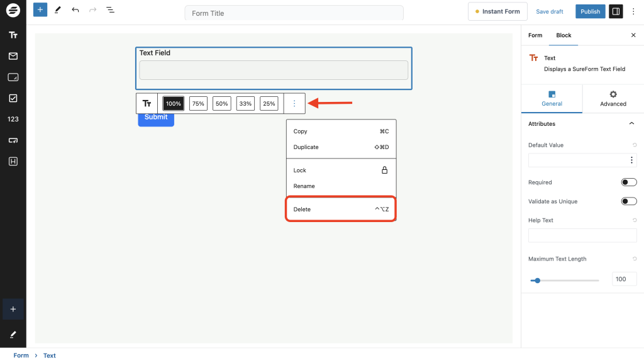Open Default Value options menu
Screen dimensions: 644x363
(x=631, y=160)
